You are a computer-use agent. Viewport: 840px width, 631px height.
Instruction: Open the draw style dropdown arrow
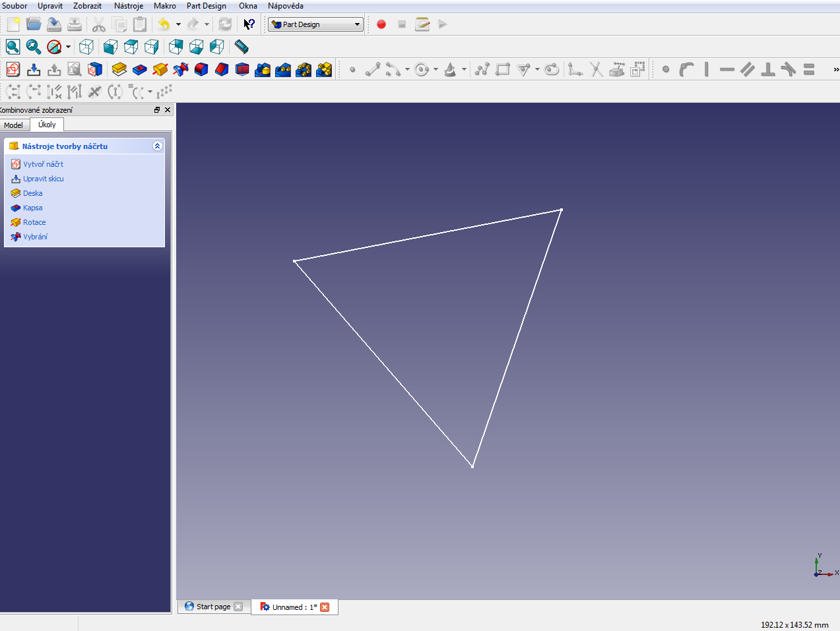(x=68, y=47)
